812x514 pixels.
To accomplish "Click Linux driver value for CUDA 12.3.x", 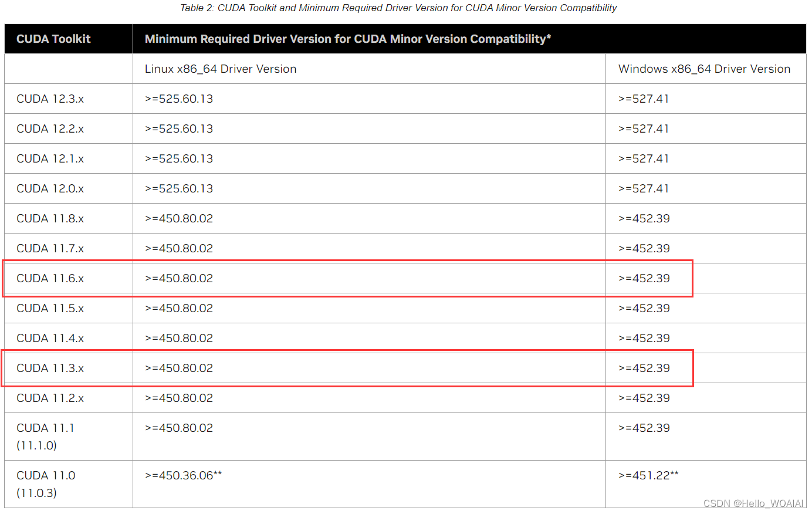I will (x=179, y=99).
